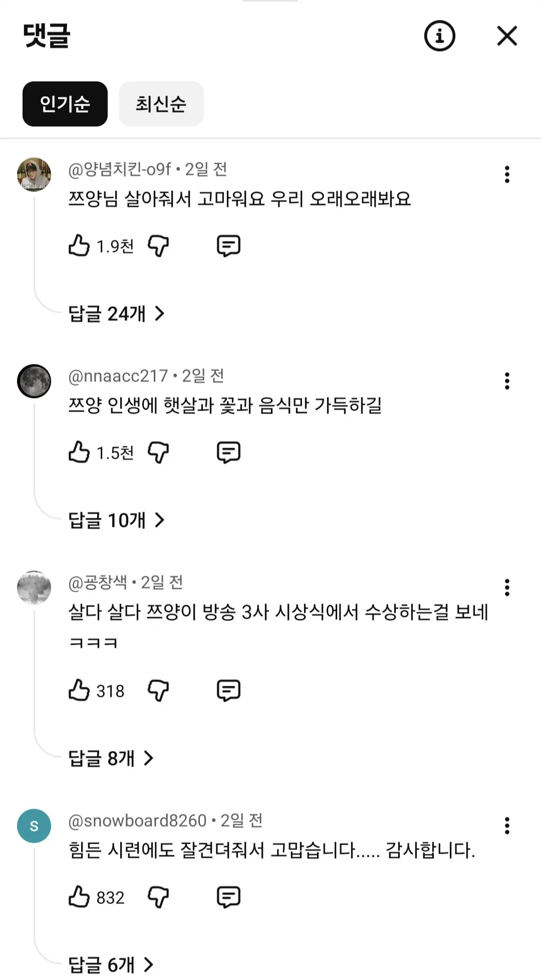541x980 pixels.
Task: Reply icon on @양념치킨-o9f comment
Action: (228, 246)
